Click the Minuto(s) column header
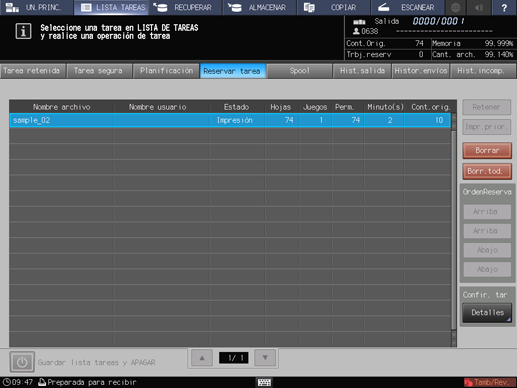 385,107
